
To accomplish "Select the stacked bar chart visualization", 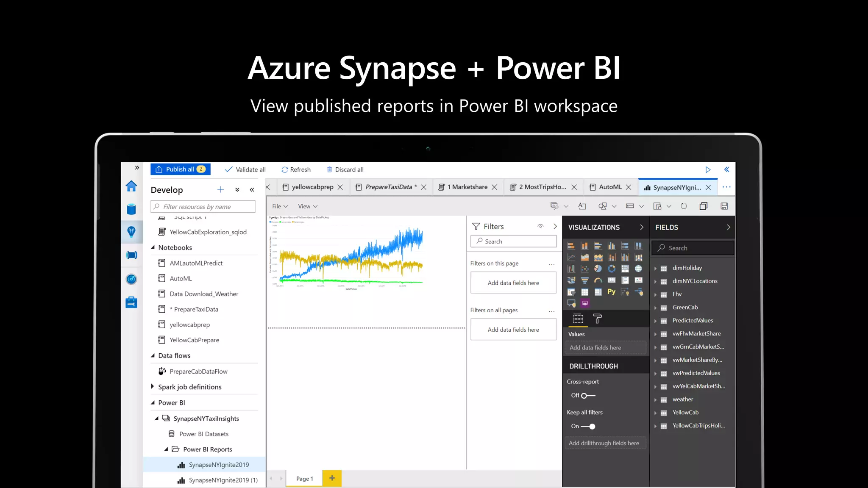I will [x=571, y=246].
